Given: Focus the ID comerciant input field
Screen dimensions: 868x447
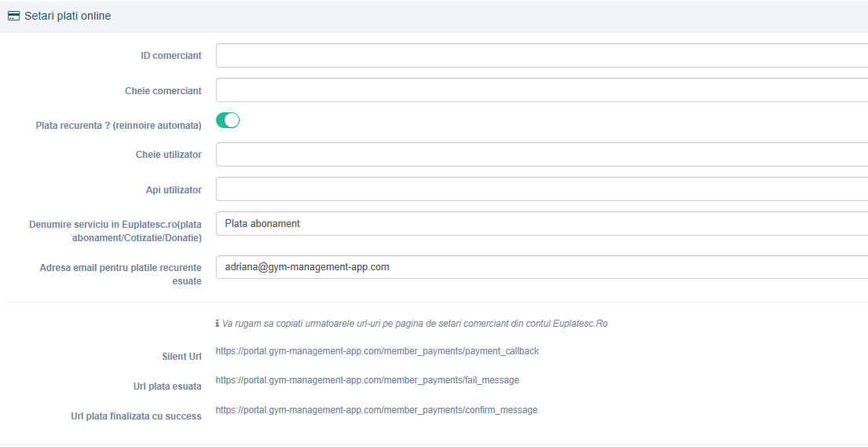Looking at the screenshot, I should point(542,56).
